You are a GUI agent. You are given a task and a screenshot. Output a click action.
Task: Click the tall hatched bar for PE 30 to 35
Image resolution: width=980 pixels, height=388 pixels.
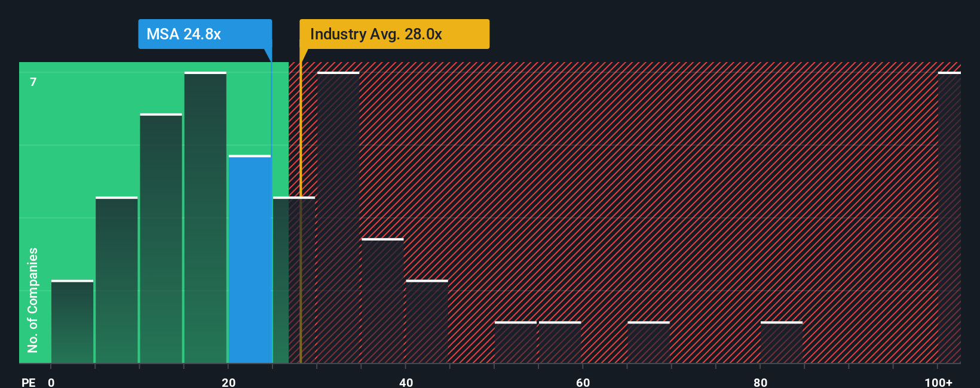[x=338, y=217]
